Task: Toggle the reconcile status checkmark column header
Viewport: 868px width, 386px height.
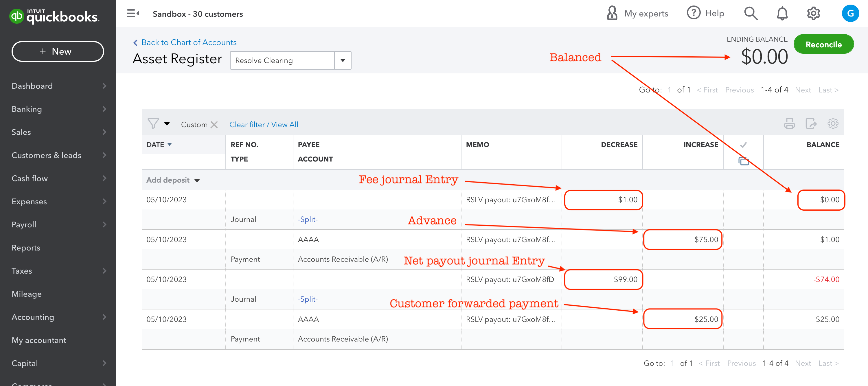Action: point(743,145)
